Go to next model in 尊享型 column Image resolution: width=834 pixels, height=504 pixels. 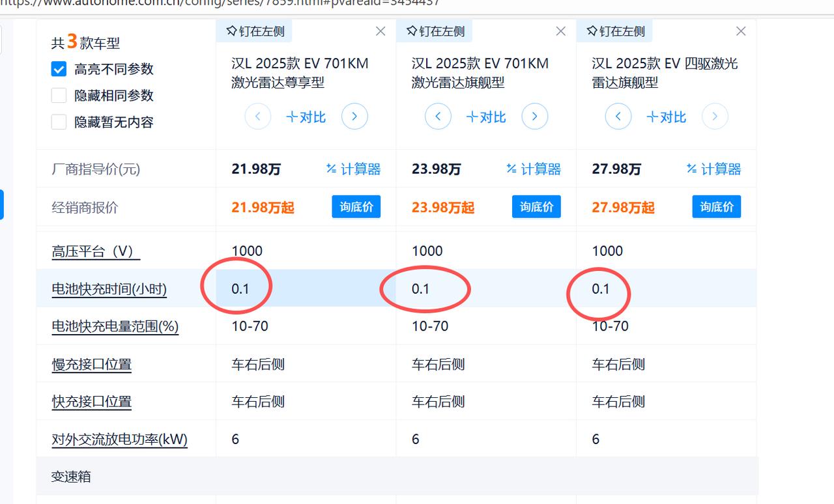pyautogui.click(x=354, y=117)
